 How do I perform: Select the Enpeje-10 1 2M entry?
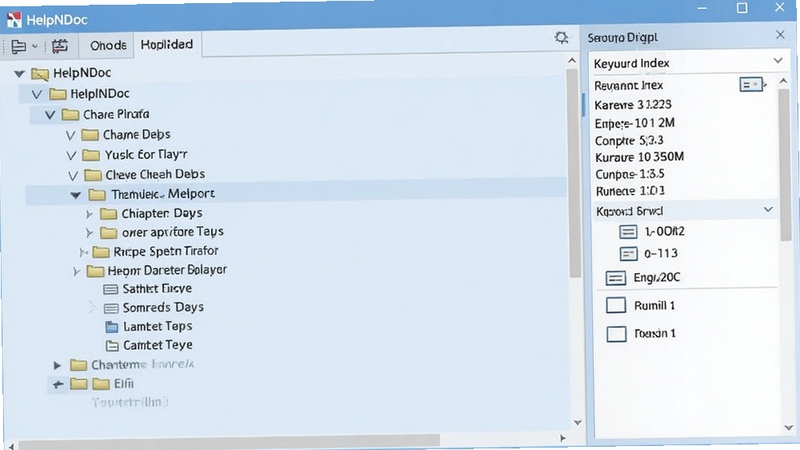point(634,123)
